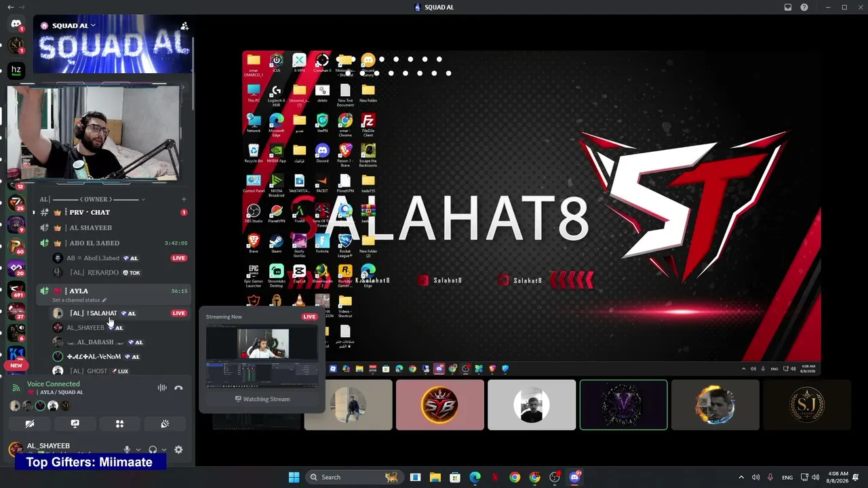This screenshot has height=488, width=868.
Task: Click the invite people icon beside SQUAD AL
Action: click(x=184, y=26)
